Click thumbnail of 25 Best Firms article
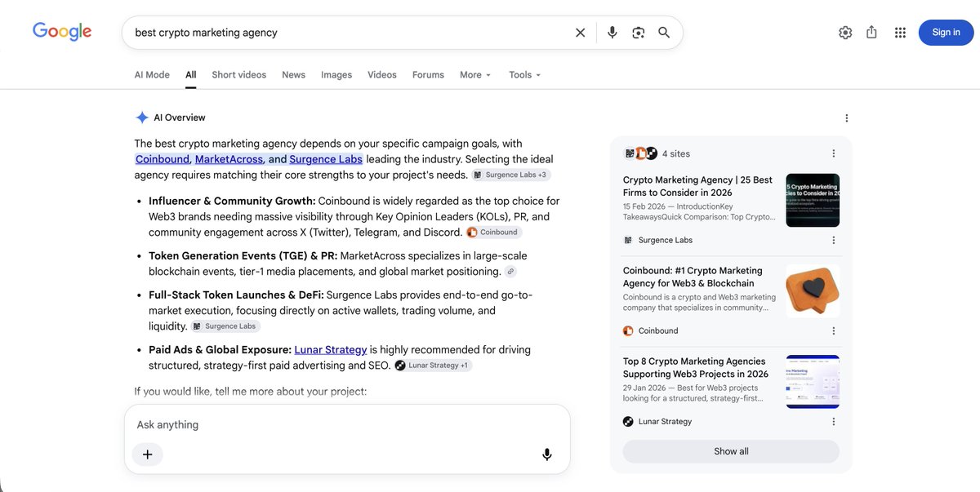 coord(813,200)
